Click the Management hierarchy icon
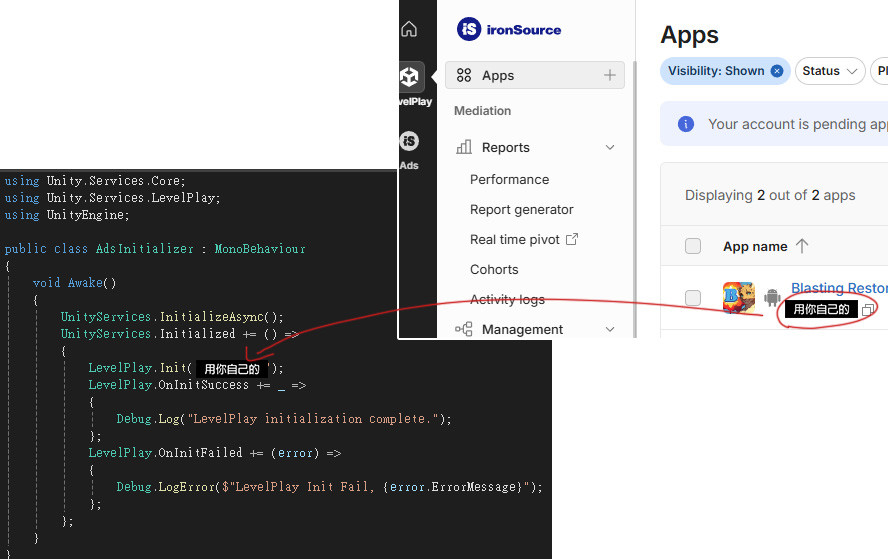Screen dimensions: 888x559 (x=464, y=329)
